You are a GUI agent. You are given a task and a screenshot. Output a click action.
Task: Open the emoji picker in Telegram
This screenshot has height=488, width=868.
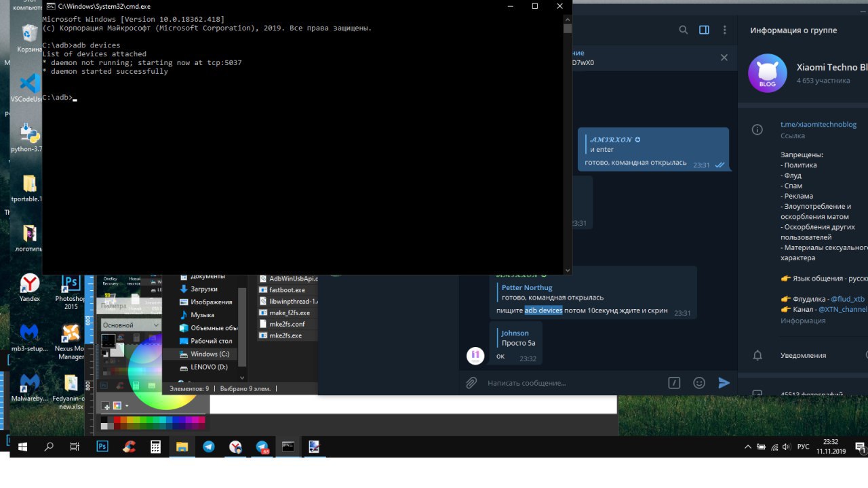click(x=699, y=383)
